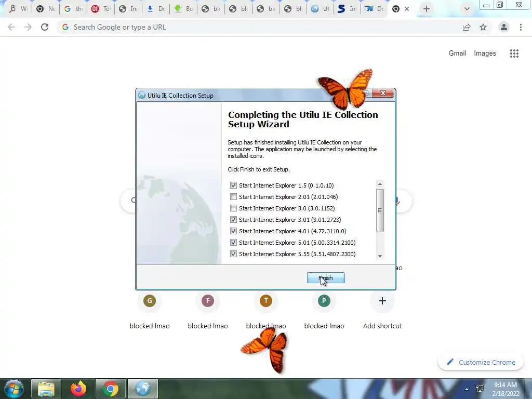Viewport: 532px width, 399px height.
Task: Uncheck Start Internet Explorer 4.01 checkbox
Action: point(233,231)
